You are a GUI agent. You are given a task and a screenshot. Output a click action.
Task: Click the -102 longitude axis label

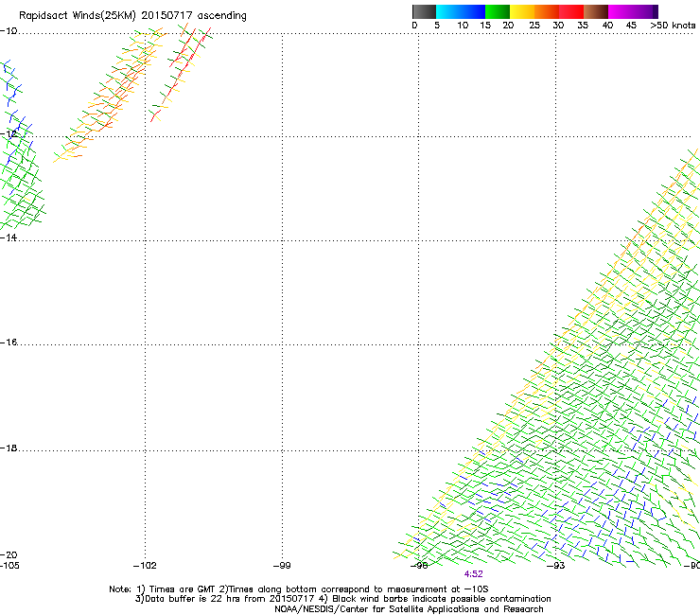145,566
